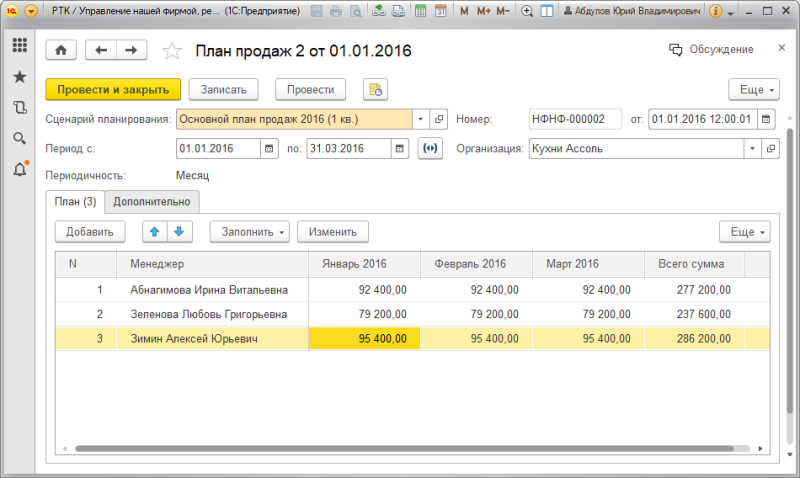Click Всего сумма column header
This screenshot has width=800, height=478.
[x=694, y=264]
